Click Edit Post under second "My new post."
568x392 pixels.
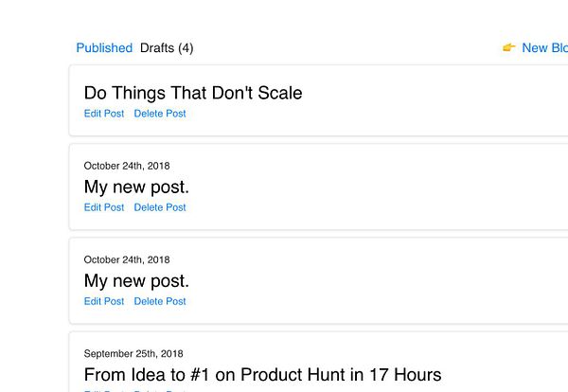click(x=104, y=301)
